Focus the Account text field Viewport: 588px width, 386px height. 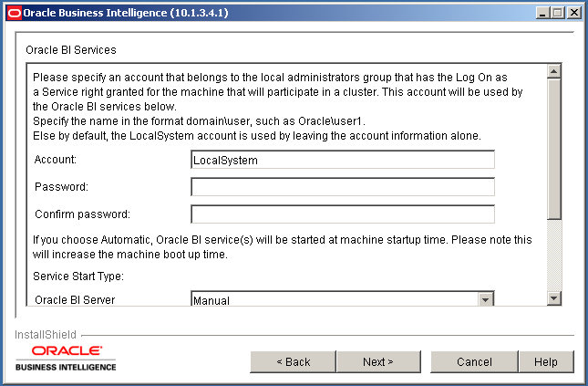click(342, 160)
